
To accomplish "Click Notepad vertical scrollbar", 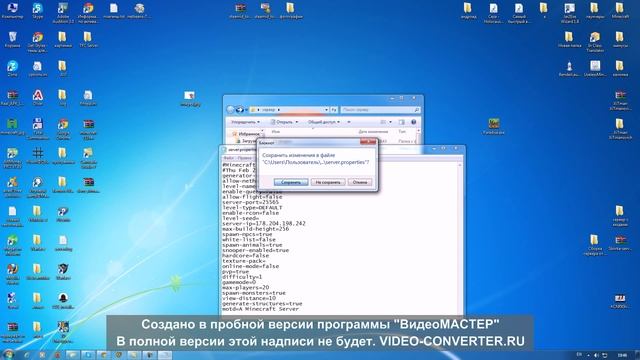I will click(x=460, y=238).
